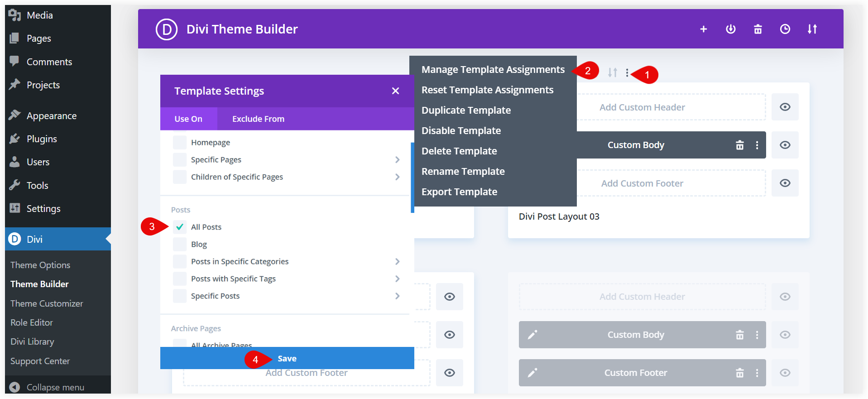The width and height of the screenshot is (868, 399).
Task: Toggle visibility eye beside Add Custom Footer
Action: click(785, 183)
